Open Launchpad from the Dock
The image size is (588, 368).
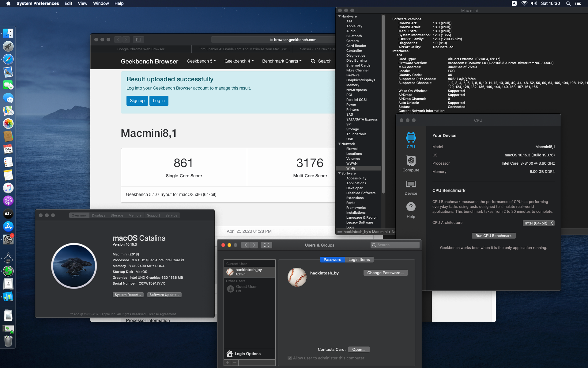pyautogui.click(x=8, y=46)
